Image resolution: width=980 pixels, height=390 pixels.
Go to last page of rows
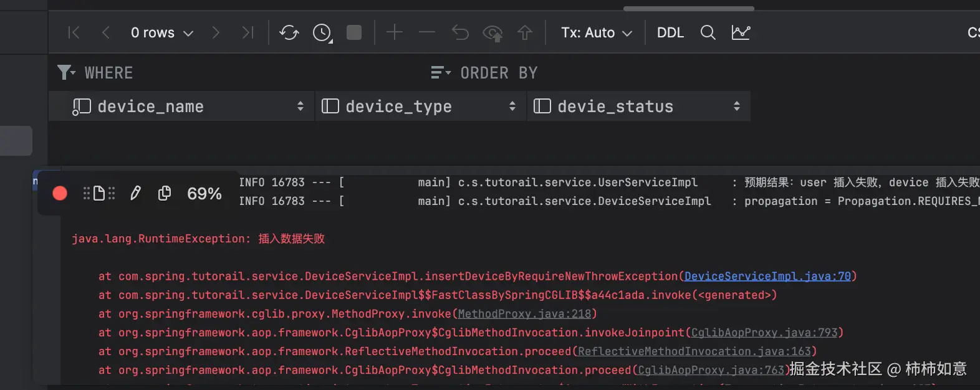pos(247,32)
